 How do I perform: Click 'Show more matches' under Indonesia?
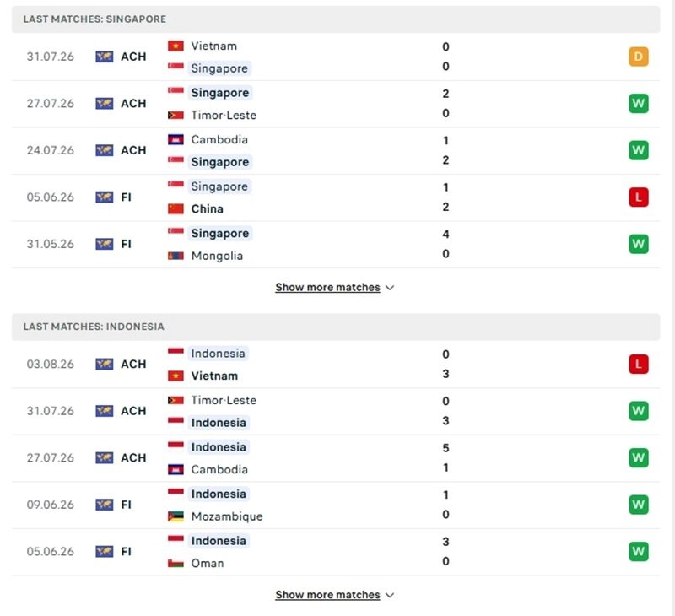[x=327, y=594]
